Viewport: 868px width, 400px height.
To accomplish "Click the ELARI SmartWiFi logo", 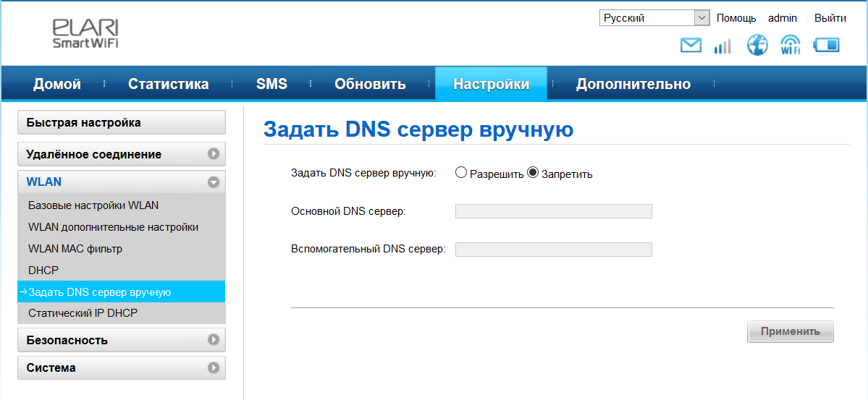I will pos(85,34).
